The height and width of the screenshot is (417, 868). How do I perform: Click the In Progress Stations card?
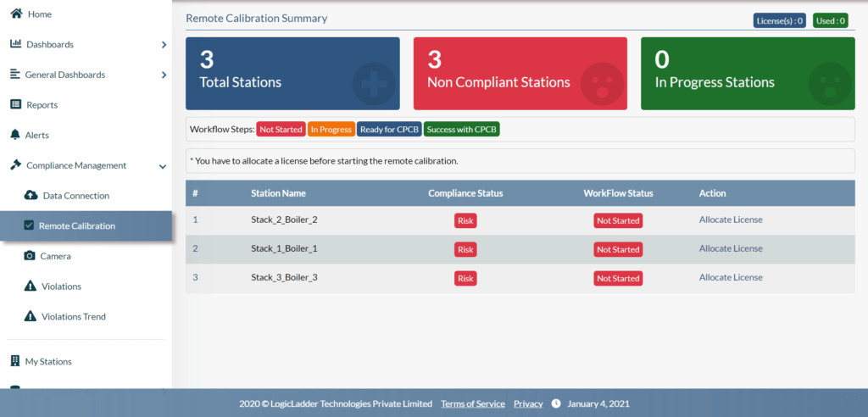click(748, 74)
